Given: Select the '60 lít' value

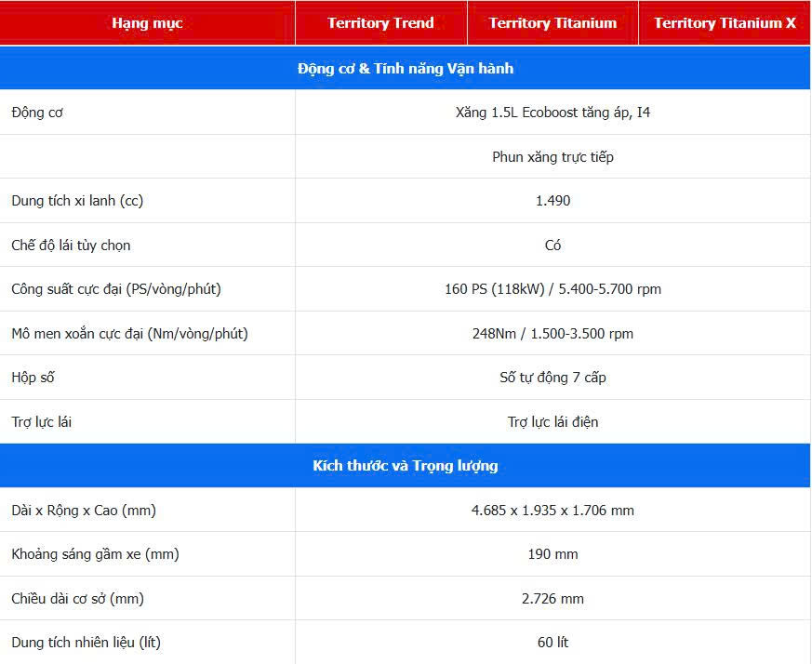Looking at the screenshot, I should (x=552, y=643).
